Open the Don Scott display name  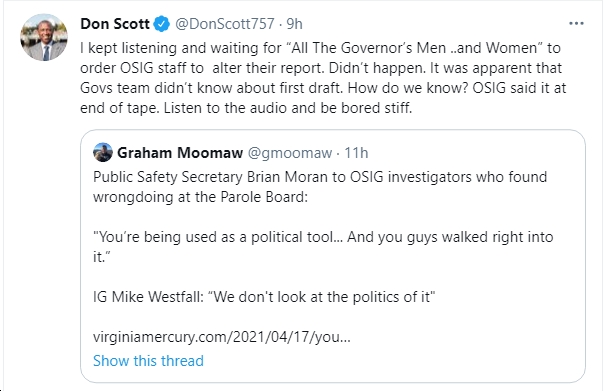coord(115,24)
